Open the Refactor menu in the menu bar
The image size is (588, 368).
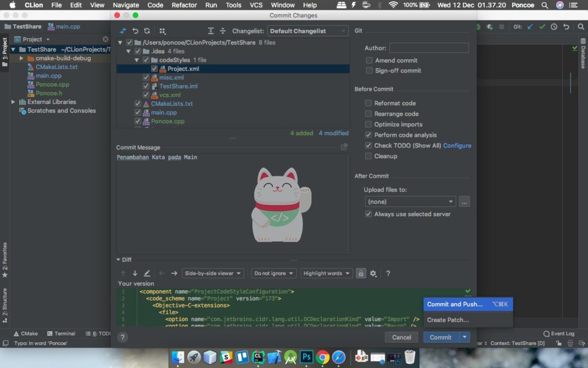coord(184,5)
